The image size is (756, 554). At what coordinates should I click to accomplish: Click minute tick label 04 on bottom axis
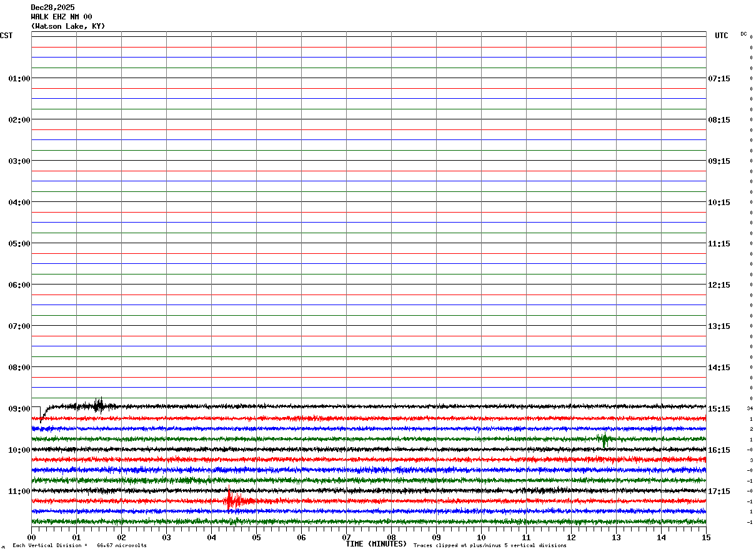pyautogui.click(x=211, y=538)
